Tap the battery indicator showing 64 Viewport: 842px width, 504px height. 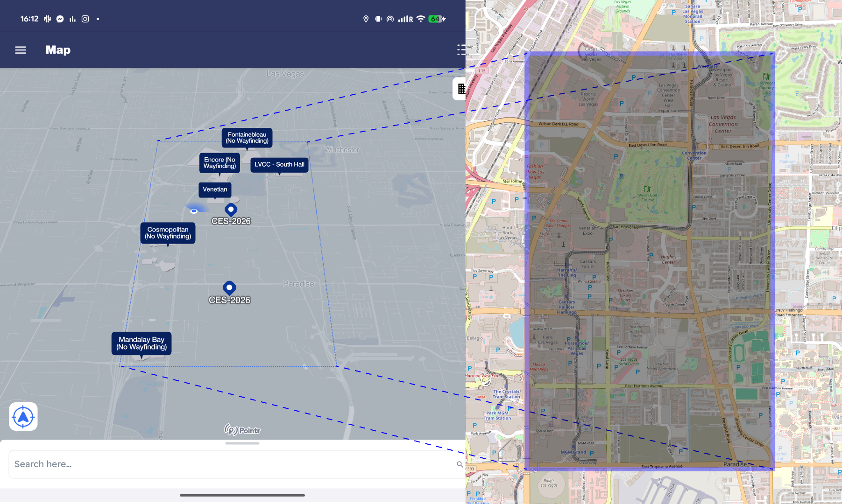437,19
